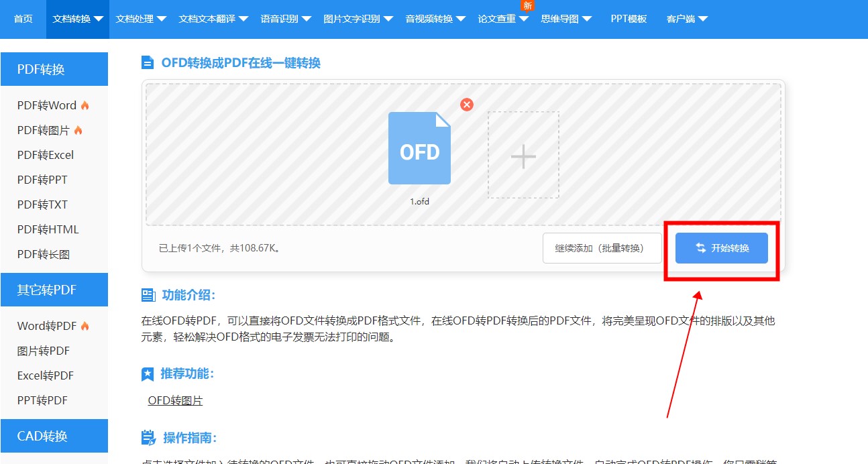This screenshot has height=464, width=868.
Task: Select PDF转Excel in the sidebar
Action: coord(46,155)
